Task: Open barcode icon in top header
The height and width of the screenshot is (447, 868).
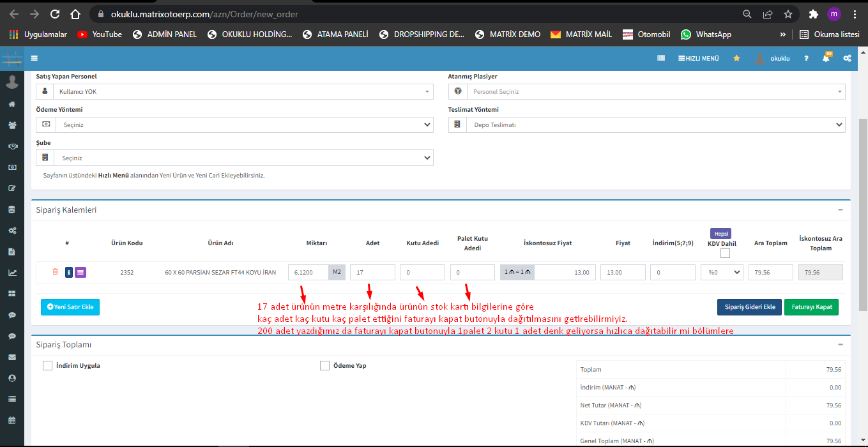Action: [661, 58]
